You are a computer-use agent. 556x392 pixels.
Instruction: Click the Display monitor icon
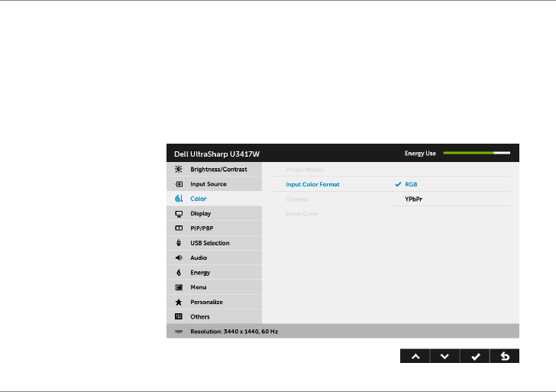[179, 213]
